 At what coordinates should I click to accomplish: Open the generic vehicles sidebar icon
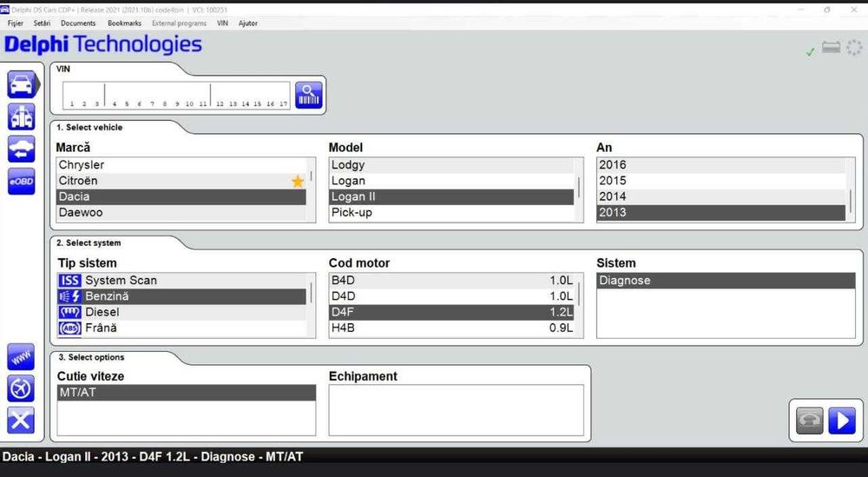[x=22, y=117]
